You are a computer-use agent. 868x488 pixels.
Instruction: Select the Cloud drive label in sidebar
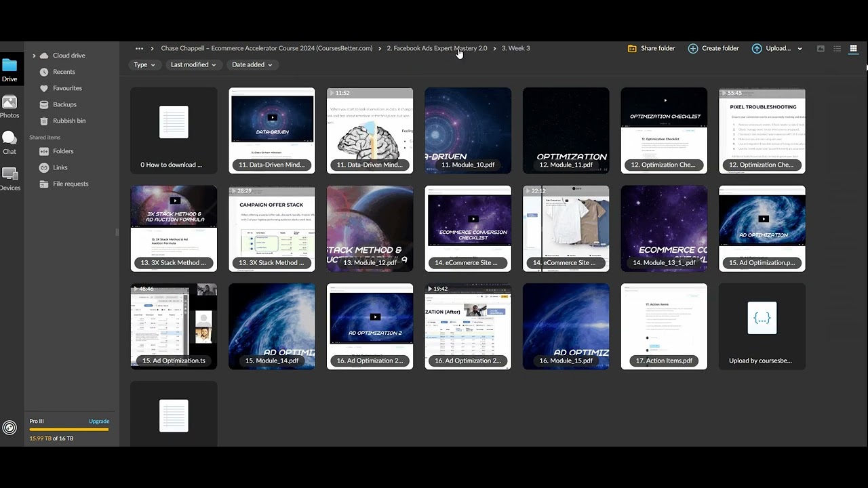(69, 56)
